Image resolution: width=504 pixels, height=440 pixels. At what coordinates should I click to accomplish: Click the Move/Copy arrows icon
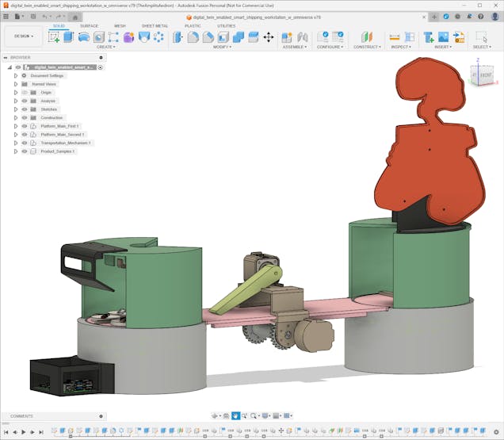(x=268, y=36)
